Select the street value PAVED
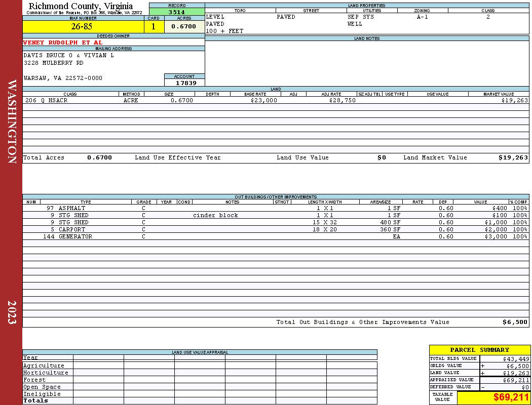Viewport: 532px width, 405px height. pyautogui.click(x=286, y=17)
